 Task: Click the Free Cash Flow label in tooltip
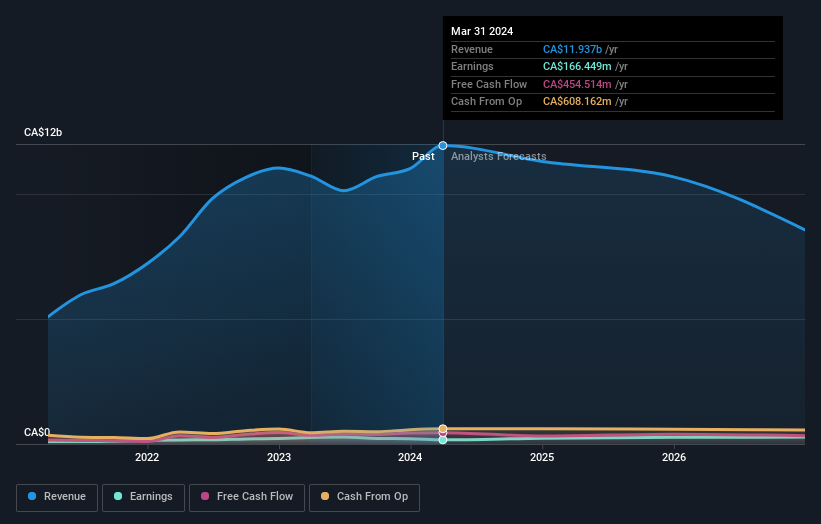pos(489,84)
